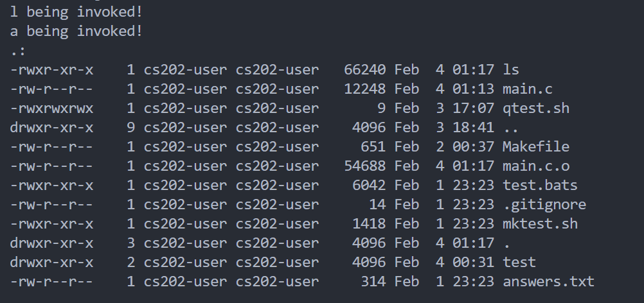This screenshot has width=644, height=303.
Task: Click the ls filename in listing
Action: click(511, 70)
